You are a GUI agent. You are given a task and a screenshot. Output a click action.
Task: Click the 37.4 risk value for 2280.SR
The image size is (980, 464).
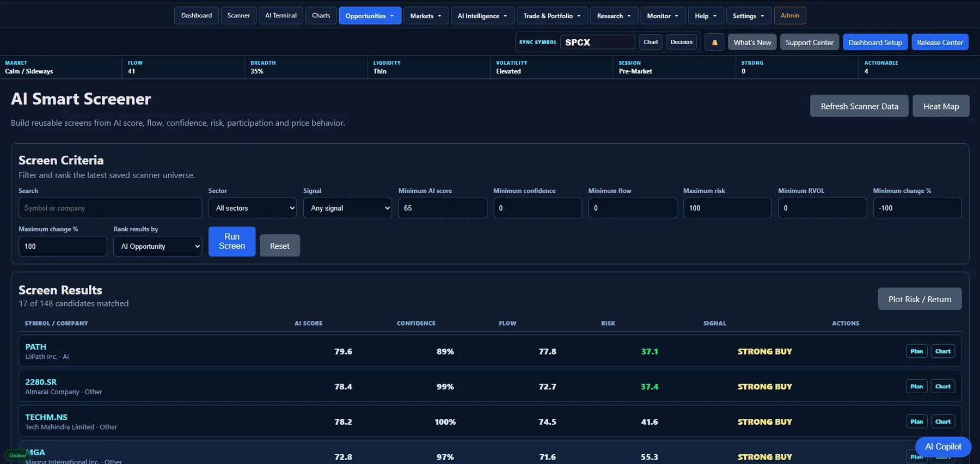tap(650, 387)
